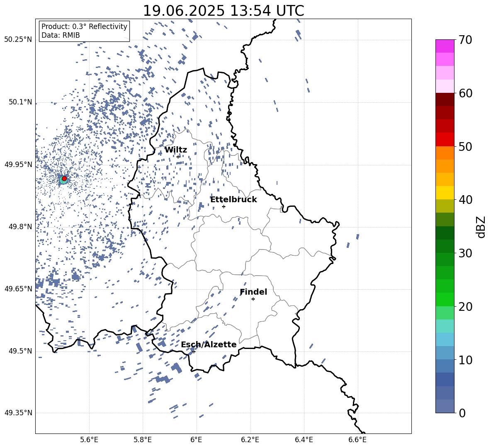This screenshot has height=448, width=491.
Task: Click the Wiltz station cross marker
Action: [x=178, y=157]
